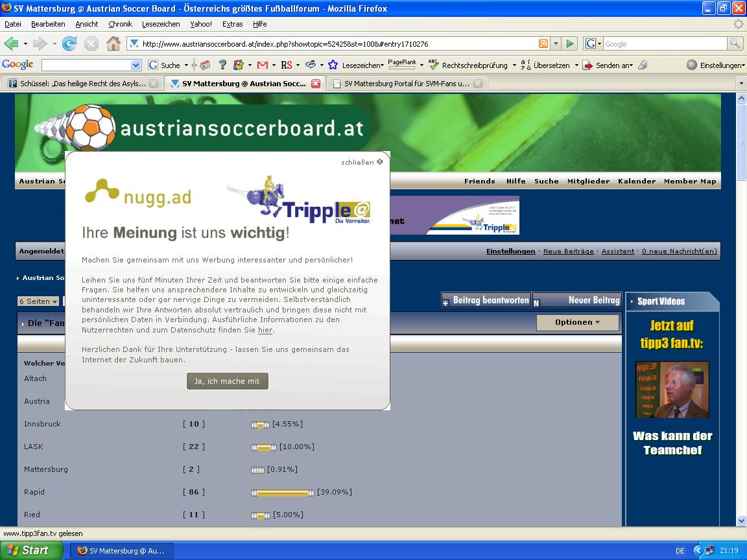Open Gmail from the Google toolbar

tap(263, 65)
